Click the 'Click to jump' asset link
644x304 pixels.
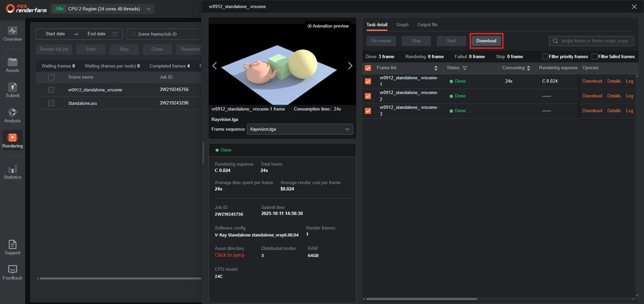[x=229, y=255]
